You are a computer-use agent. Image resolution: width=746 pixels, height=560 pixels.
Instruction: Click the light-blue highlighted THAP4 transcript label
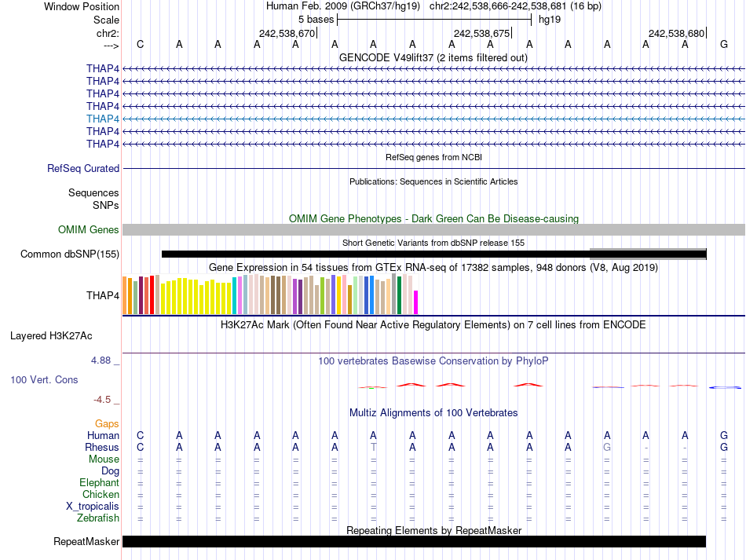(x=103, y=119)
